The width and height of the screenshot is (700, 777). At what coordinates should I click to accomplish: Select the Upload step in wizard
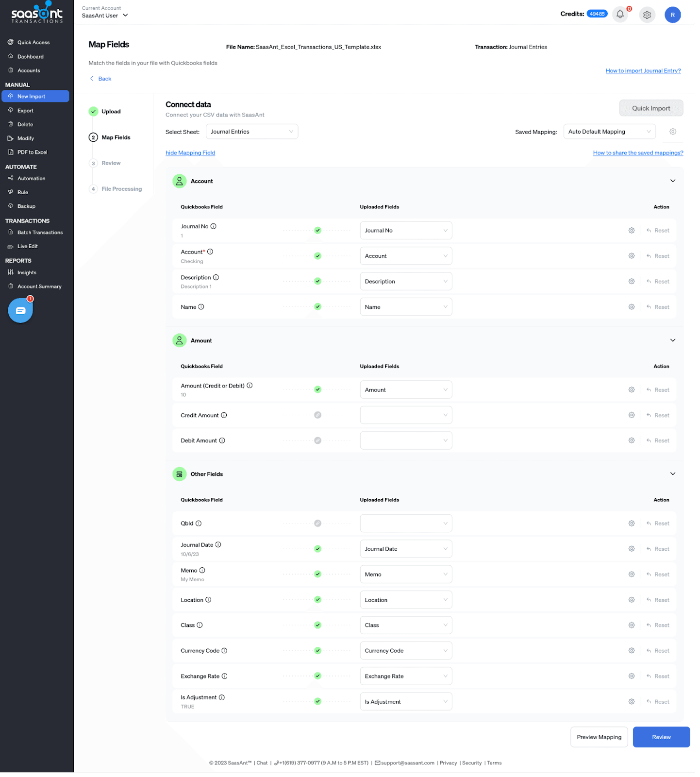[x=106, y=112]
